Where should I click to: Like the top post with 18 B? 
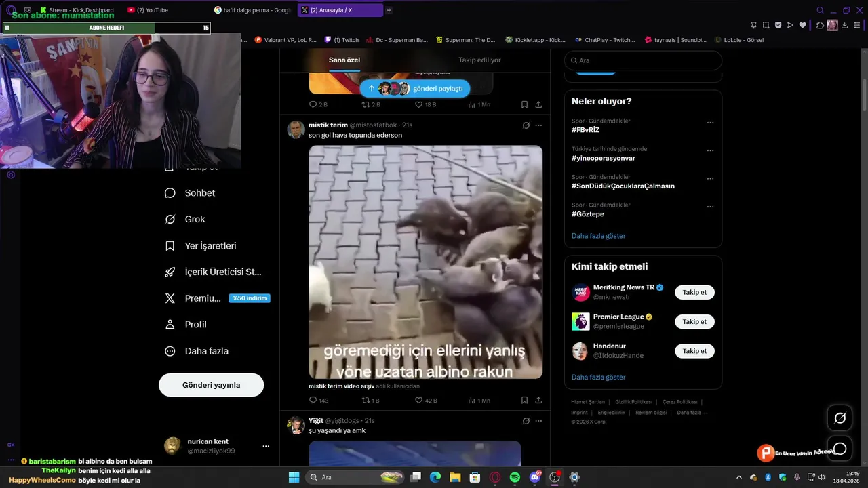click(x=425, y=105)
